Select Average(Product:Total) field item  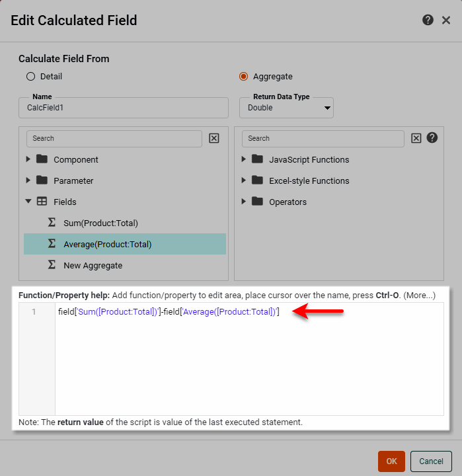108,244
